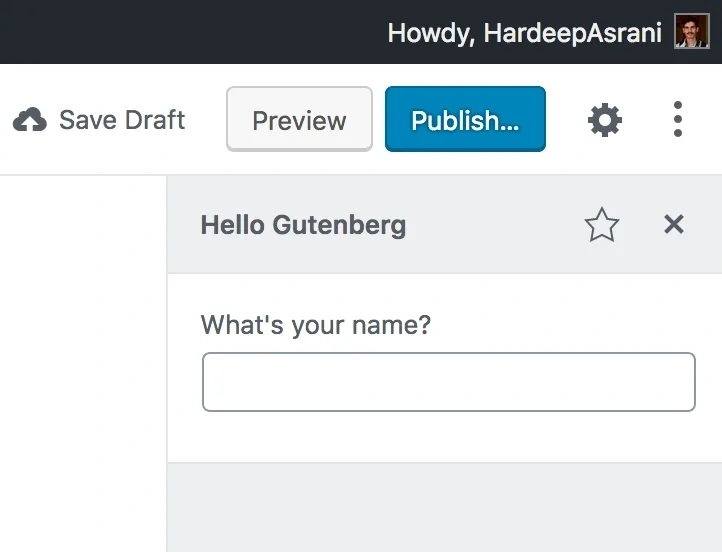722x552 pixels.
Task: Click empty gray area below the name panel
Action: coord(444,508)
